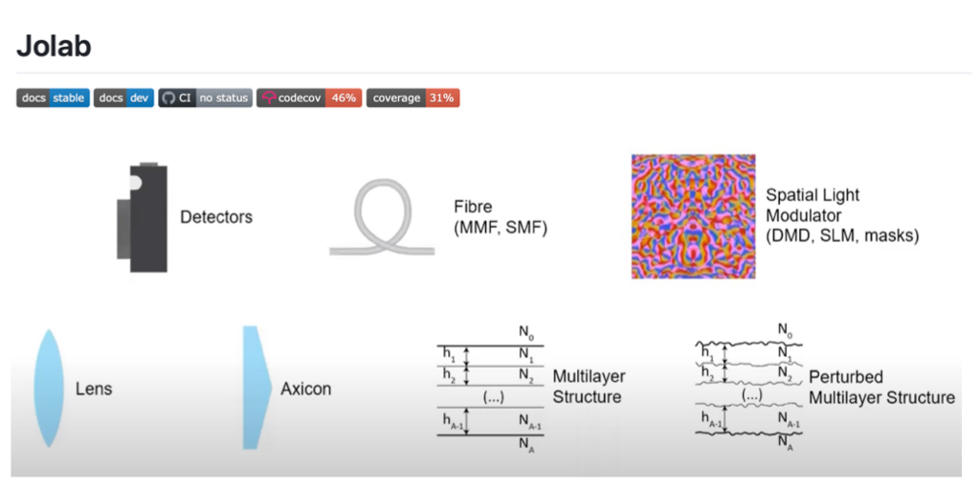This screenshot has width=980, height=490.
Task: Select the blue Axicon icon
Action: [254, 388]
